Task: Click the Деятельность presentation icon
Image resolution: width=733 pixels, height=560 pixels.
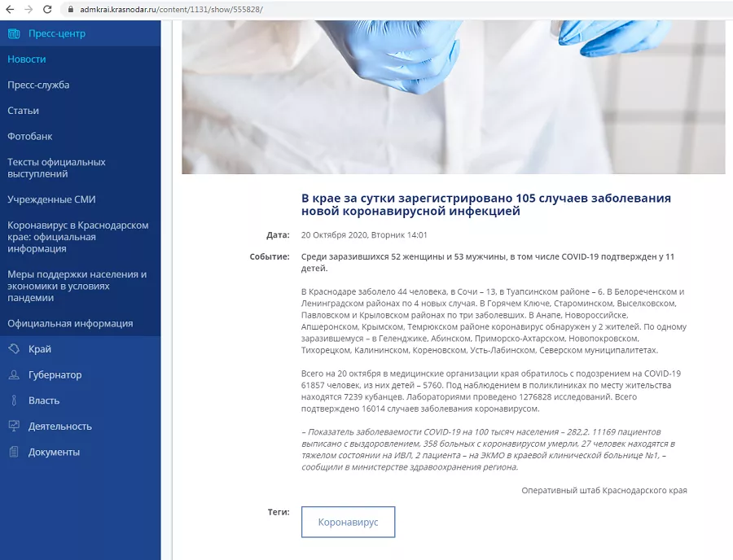Action: 13,427
